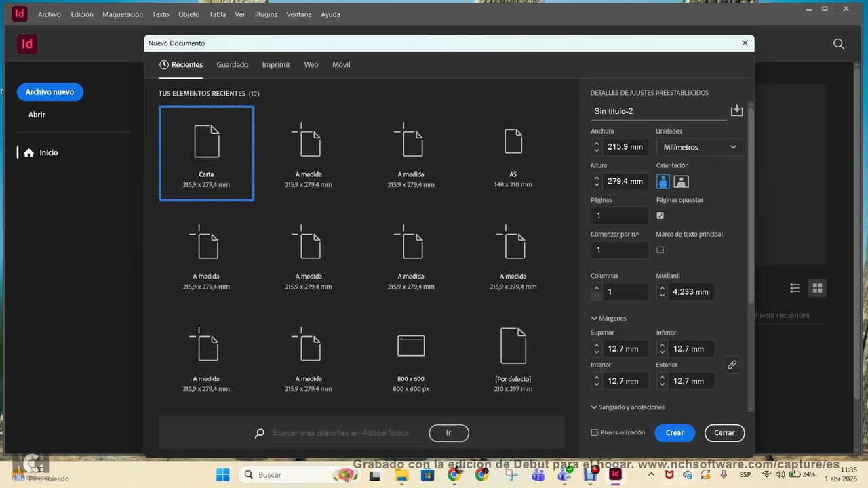Open the Ayuda menu

point(330,14)
